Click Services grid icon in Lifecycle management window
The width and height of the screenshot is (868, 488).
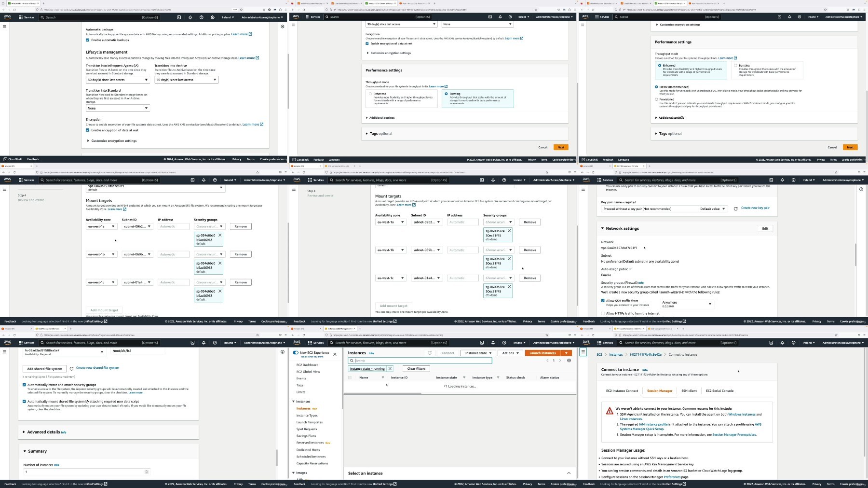(21, 17)
